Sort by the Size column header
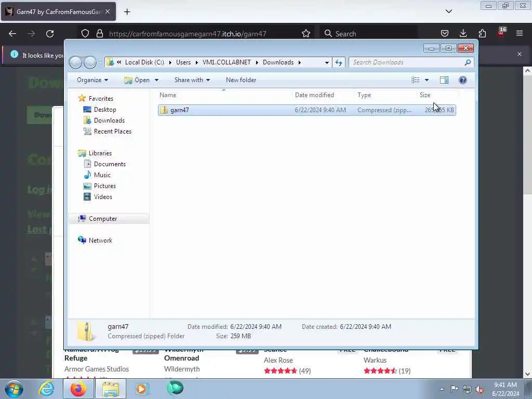Viewport: 532px width, 399px height. click(x=437, y=95)
